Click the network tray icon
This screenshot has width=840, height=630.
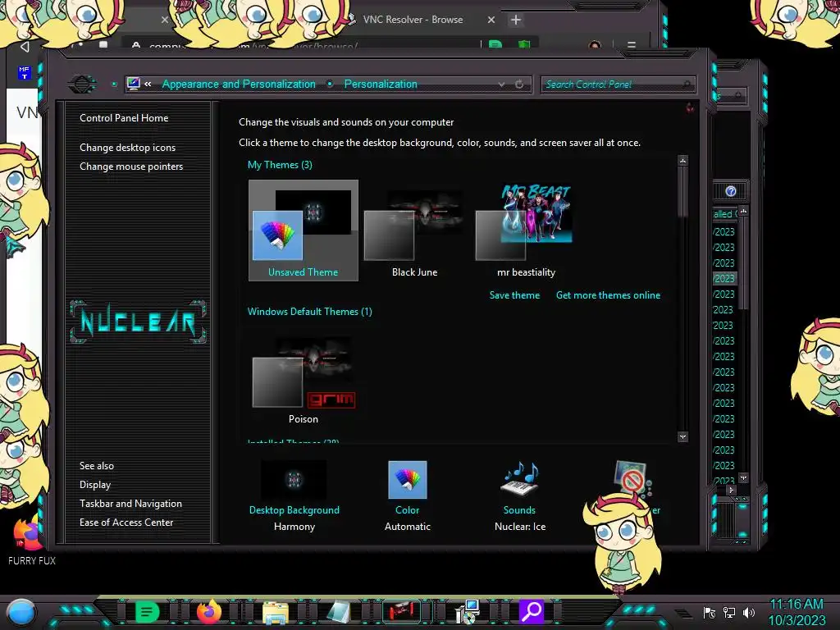click(x=728, y=612)
